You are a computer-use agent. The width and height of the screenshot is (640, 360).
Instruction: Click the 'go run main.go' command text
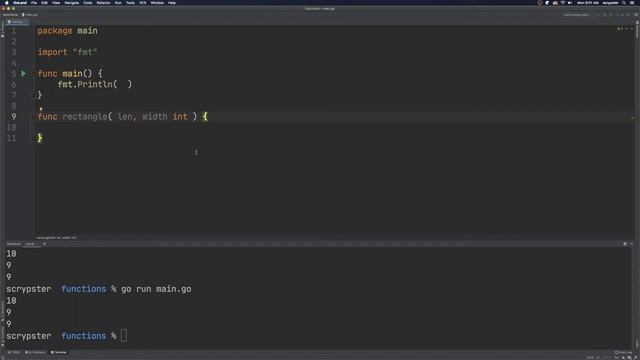tap(156, 289)
